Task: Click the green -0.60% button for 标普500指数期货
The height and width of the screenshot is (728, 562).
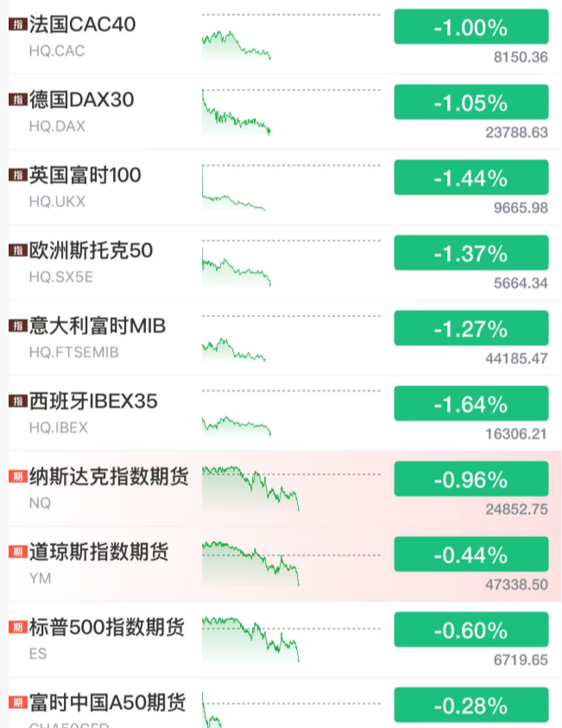Action: pos(470,631)
